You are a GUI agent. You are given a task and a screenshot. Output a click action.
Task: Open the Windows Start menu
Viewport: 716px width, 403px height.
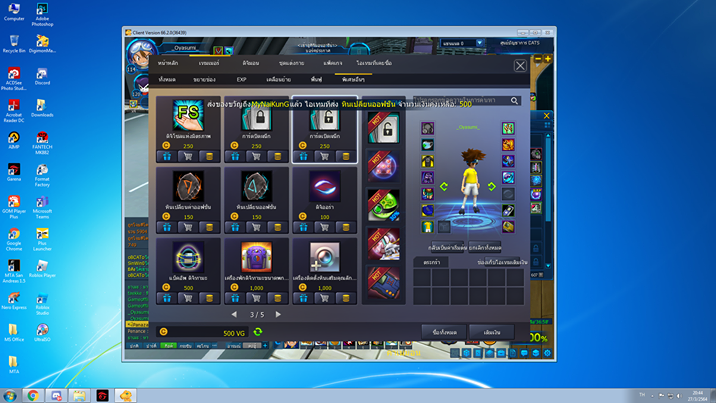(x=10, y=395)
